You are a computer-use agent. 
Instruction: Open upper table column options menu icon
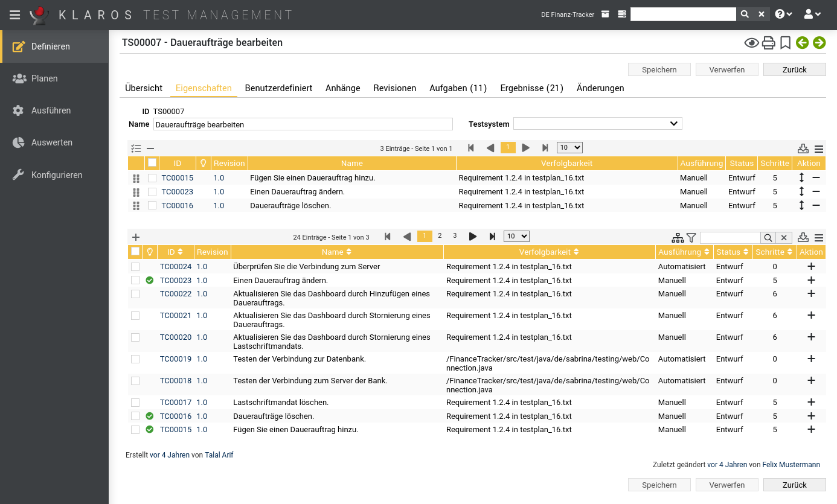coord(819,149)
